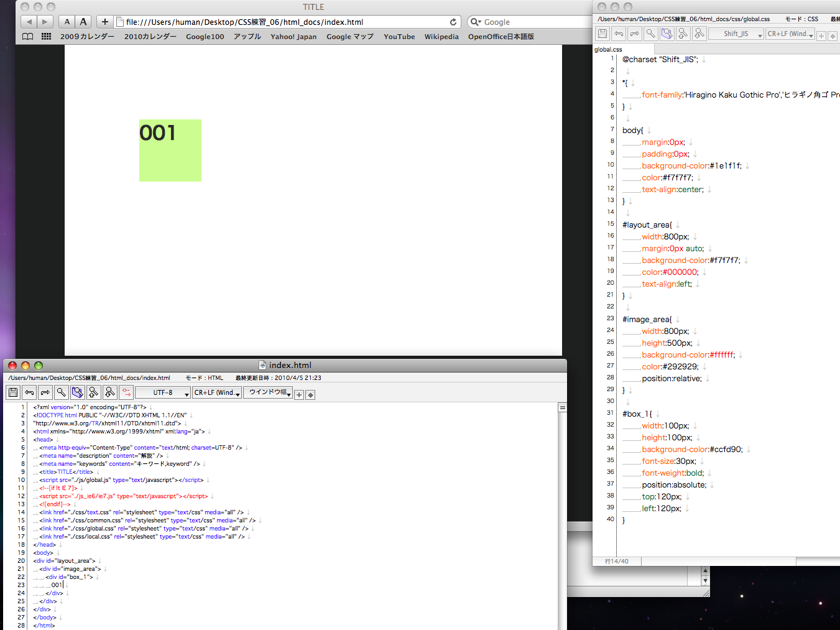
Task: Open CR+LF line ending dropdown in index.html window
Action: tap(216, 392)
